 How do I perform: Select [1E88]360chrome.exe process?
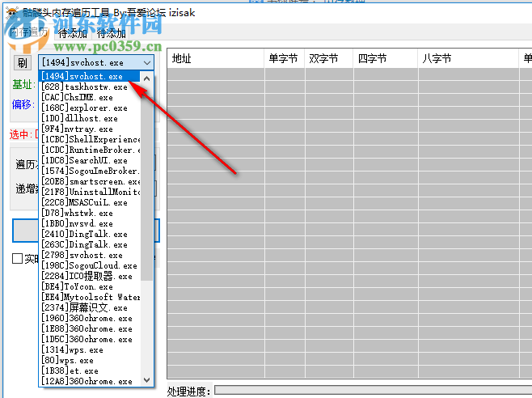pos(90,329)
